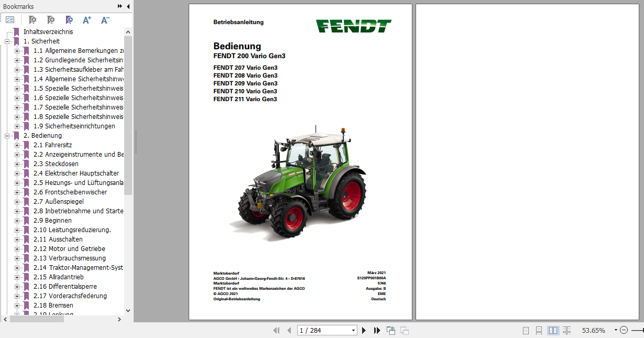Click the purple go-to-current-bookmark icon
The height and width of the screenshot is (338, 644).
69,20
